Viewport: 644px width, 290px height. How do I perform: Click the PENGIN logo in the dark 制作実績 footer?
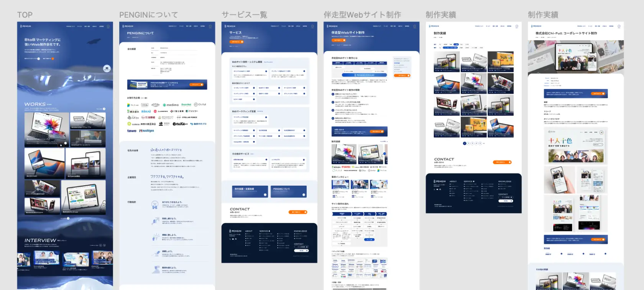coord(440,181)
